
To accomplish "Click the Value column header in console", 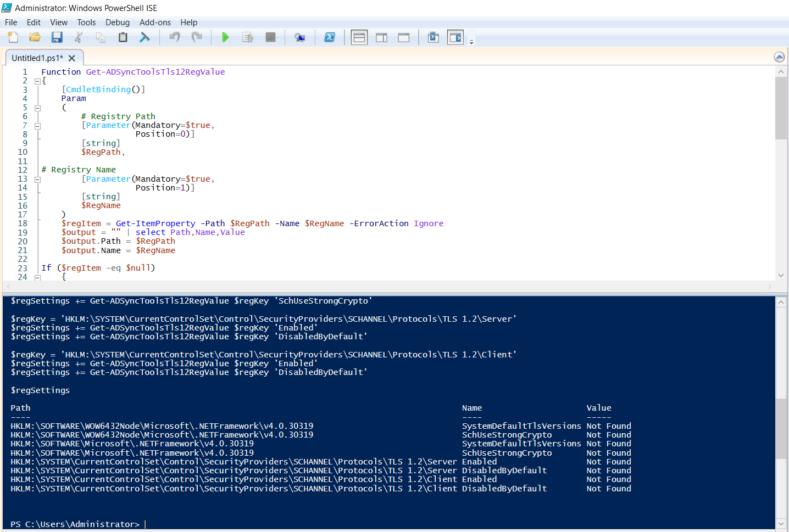I will coord(599,408).
